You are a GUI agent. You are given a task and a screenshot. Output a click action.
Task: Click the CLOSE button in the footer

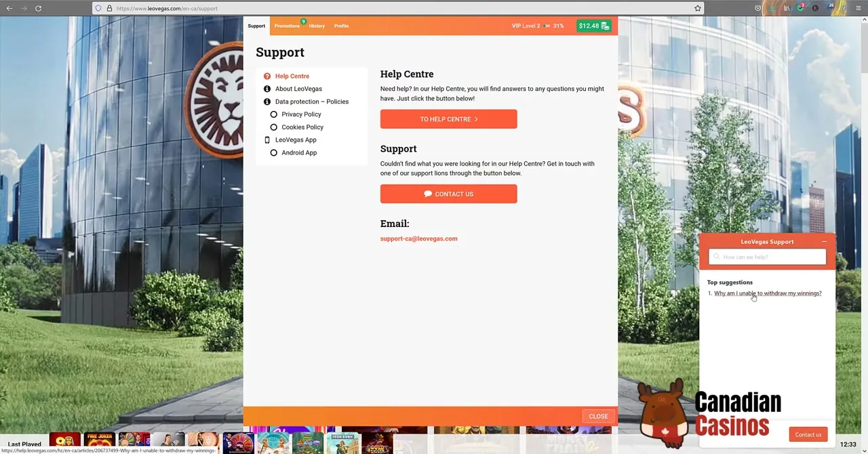[x=598, y=416]
